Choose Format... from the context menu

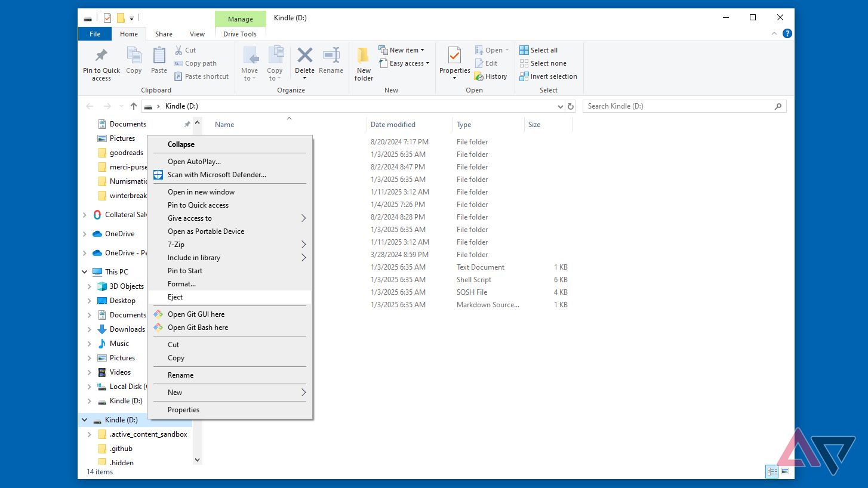(x=230, y=284)
